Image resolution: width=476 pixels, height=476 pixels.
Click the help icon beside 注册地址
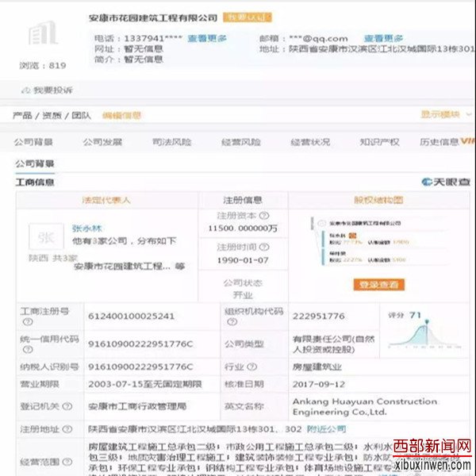tap(67, 429)
